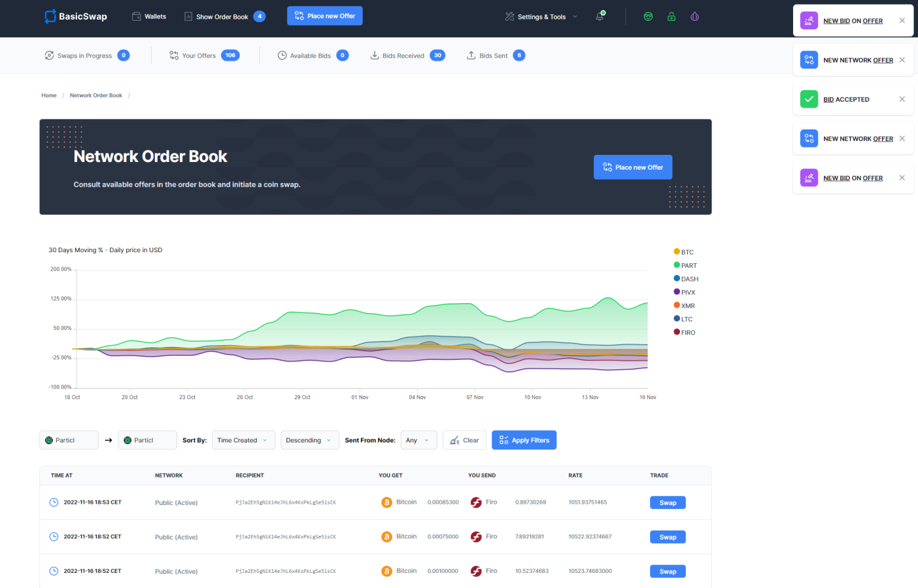This screenshot has width=918, height=588.
Task: Open the Bids Sent tab
Action: (496, 56)
